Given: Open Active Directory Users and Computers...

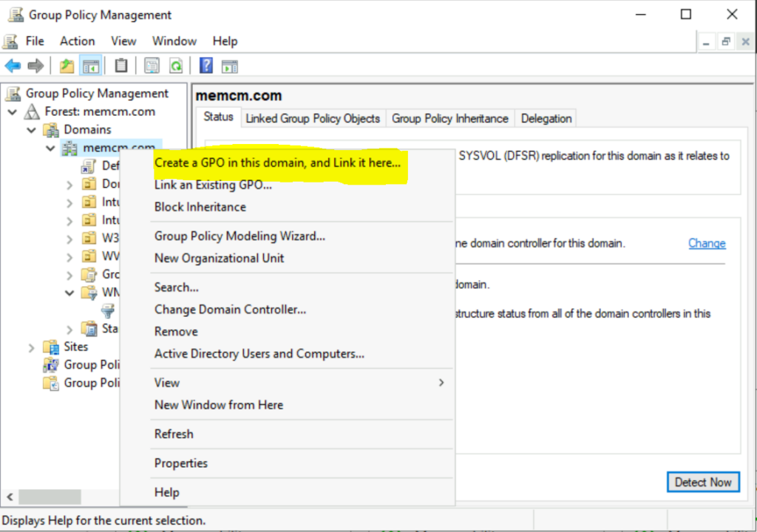Looking at the screenshot, I should click(x=259, y=354).
